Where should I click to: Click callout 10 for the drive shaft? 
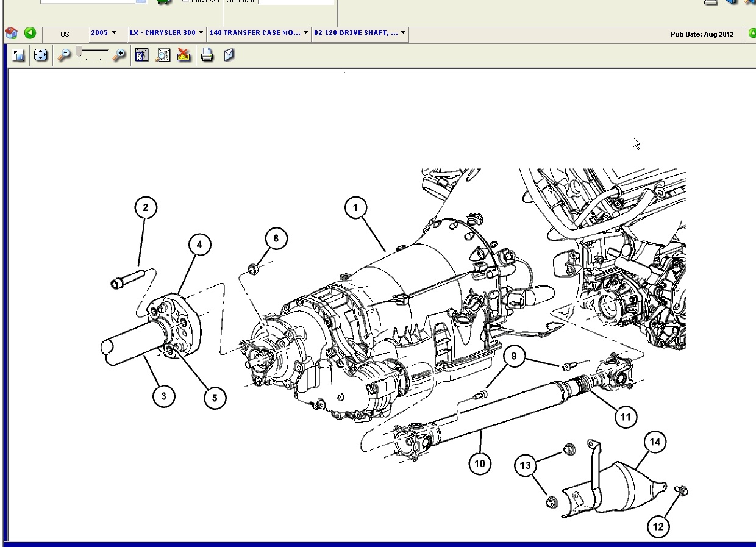tap(480, 463)
